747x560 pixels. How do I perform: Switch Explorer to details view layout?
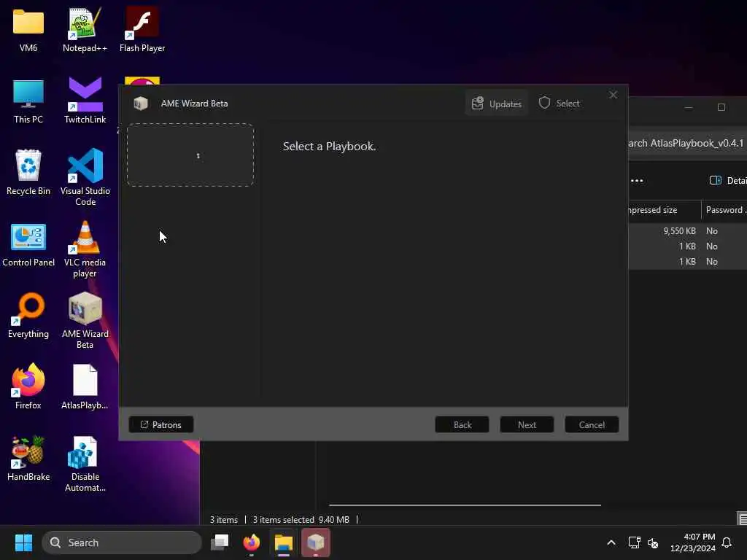point(742,518)
